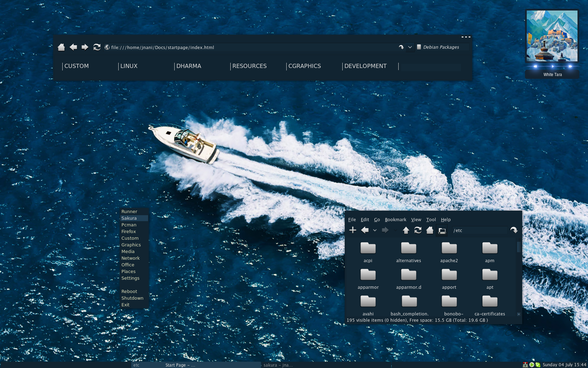Open the Bookmark menu in file manager
The width and height of the screenshot is (588, 368).
pos(395,220)
